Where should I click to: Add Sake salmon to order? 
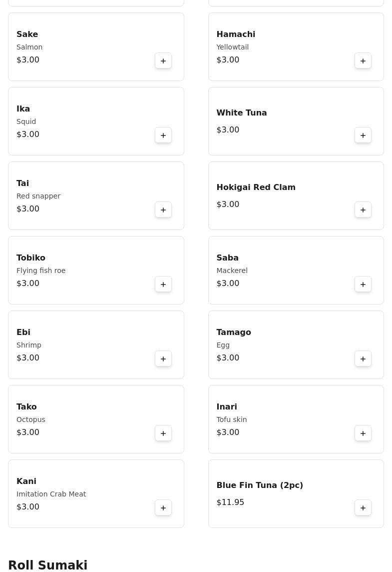tap(163, 60)
